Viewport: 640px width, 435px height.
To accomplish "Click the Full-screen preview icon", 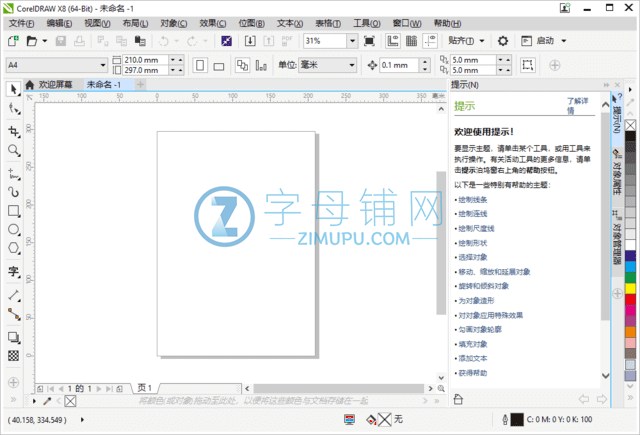I will (369, 41).
